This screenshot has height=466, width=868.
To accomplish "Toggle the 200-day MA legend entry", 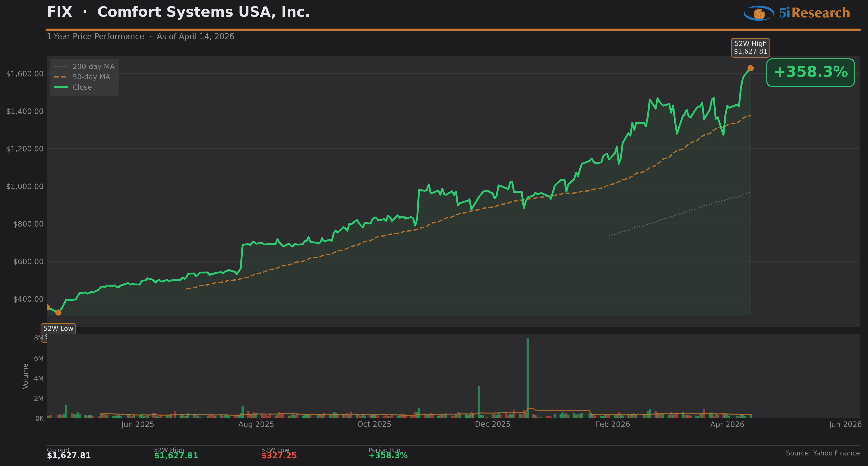I will point(93,67).
